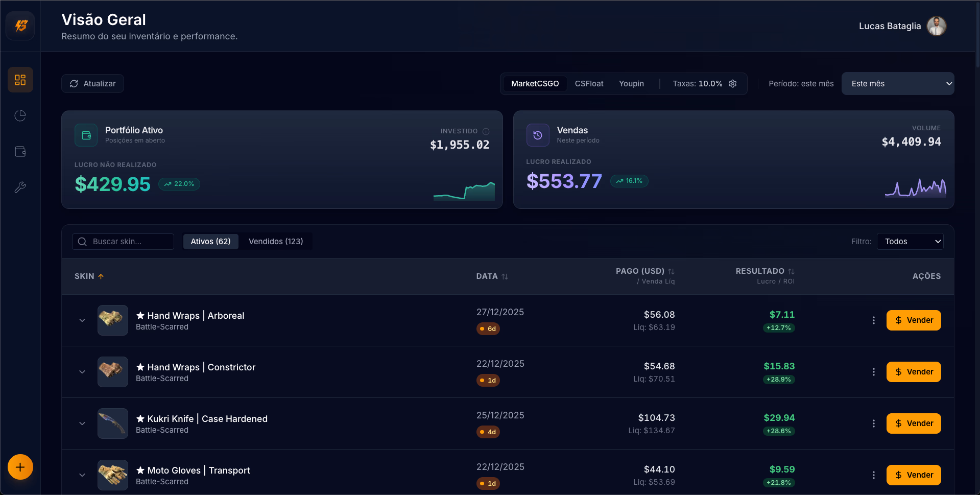Screen dimensions: 980x495
Task: Expand the Kukri Knife Case Hardened row
Action: pos(82,423)
